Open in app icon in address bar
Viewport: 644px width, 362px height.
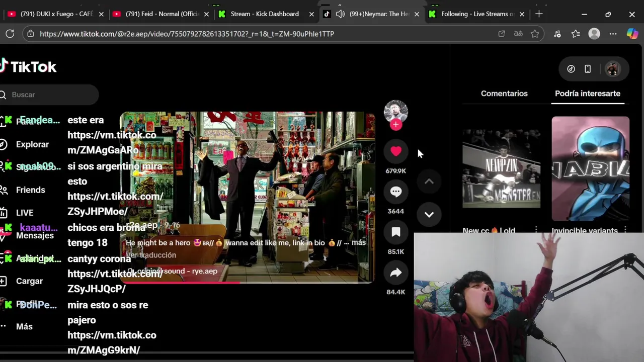pos(502,34)
